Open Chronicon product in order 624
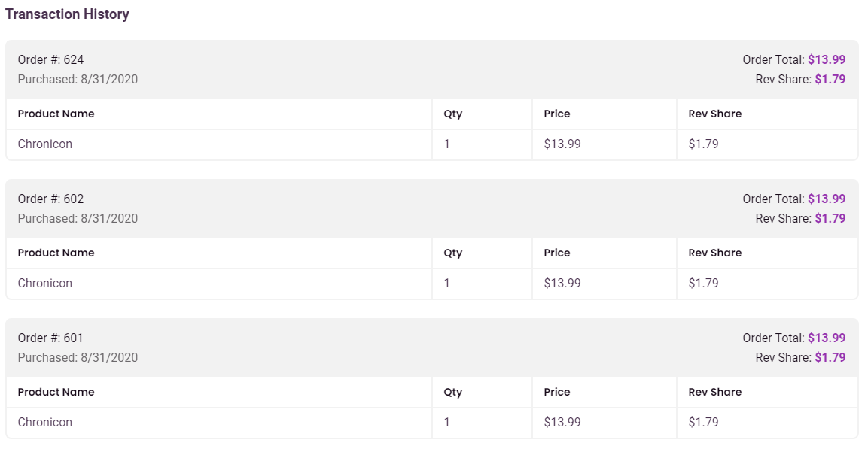The image size is (868, 449). [x=45, y=144]
